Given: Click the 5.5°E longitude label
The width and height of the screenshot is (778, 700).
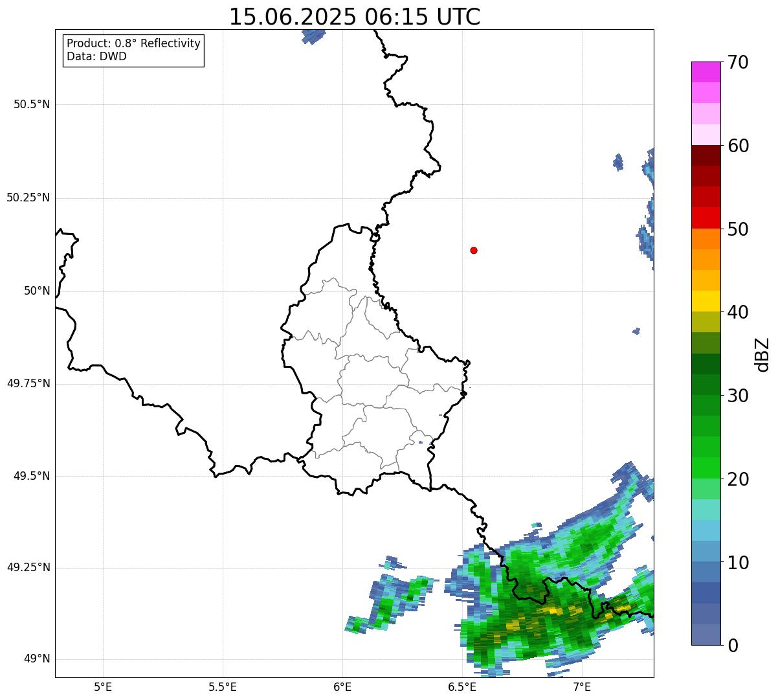Looking at the screenshot, I should point(223,686).
